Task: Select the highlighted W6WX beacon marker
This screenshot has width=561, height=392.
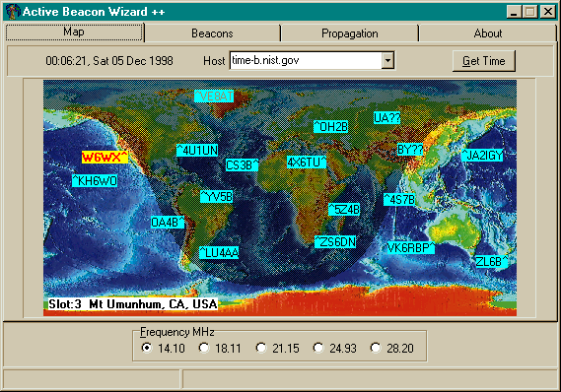Action: coord(105,157)
